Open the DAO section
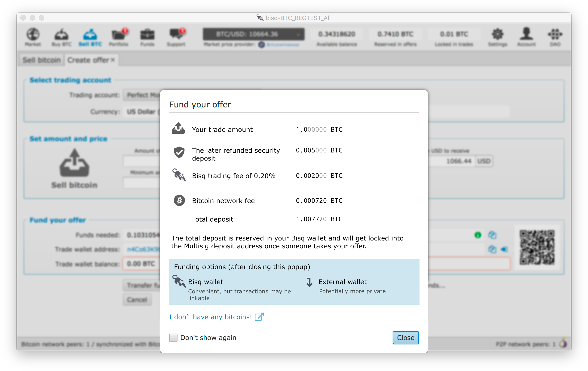This screenshot has width=588, height=371. pyautogui.click(x=555, y=37)
